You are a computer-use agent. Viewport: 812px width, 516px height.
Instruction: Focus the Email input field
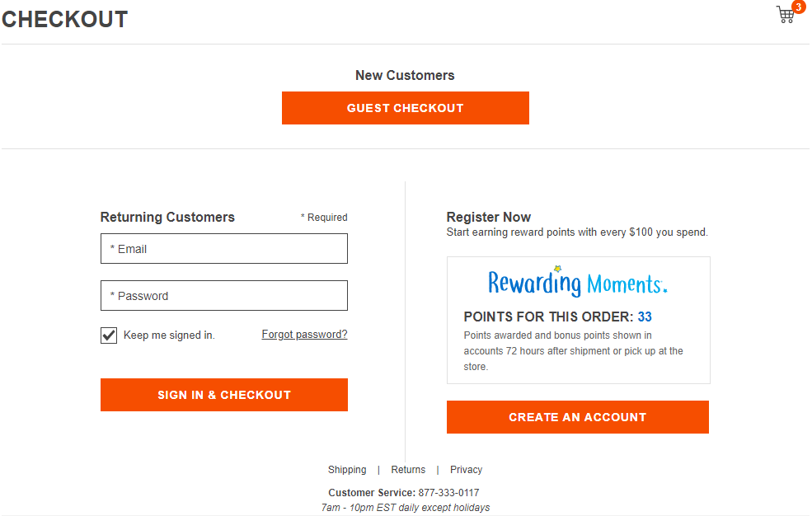pos(224,249)
